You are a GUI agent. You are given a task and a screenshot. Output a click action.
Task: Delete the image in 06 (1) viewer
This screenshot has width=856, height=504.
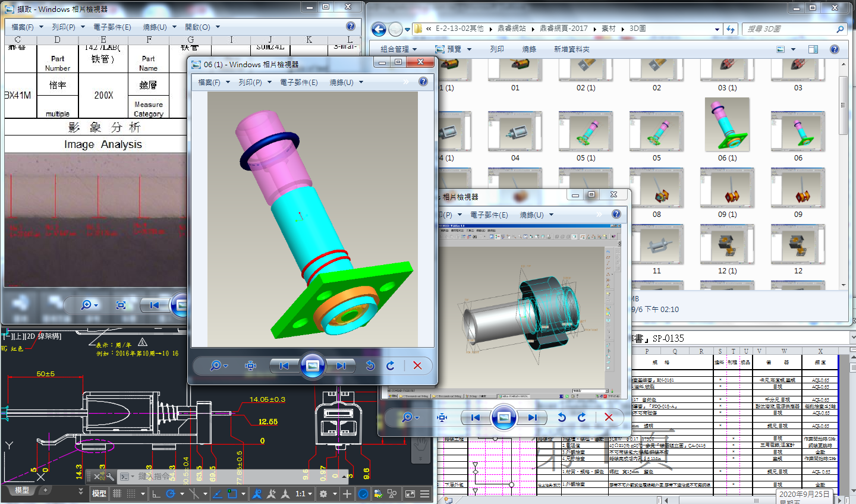(x=417, y=366)
